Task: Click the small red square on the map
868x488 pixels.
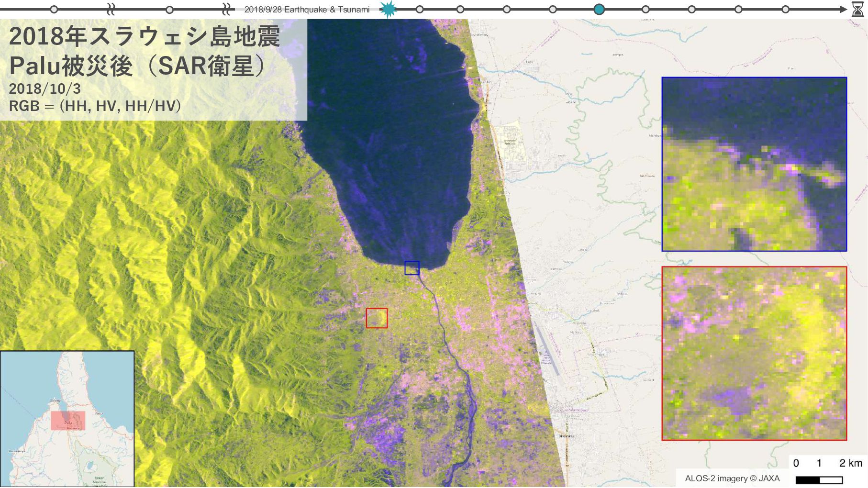Action: pos(377,318)
